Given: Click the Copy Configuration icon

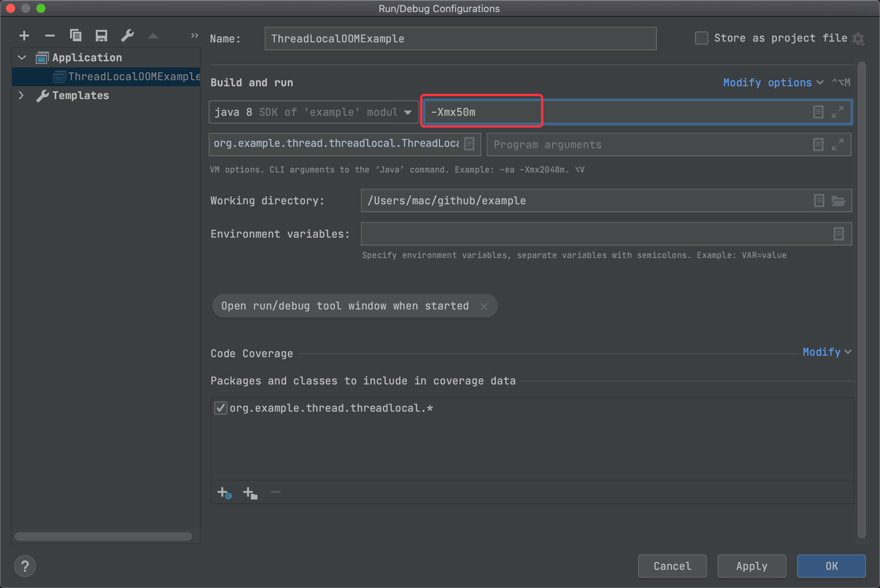Looking at the screenshot, I should coord(76,36).
